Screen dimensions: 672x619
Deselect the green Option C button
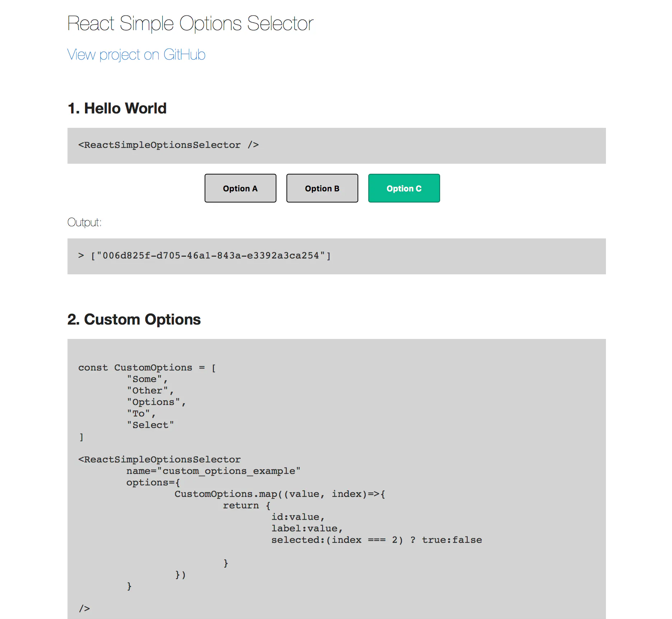coord(404,188)
